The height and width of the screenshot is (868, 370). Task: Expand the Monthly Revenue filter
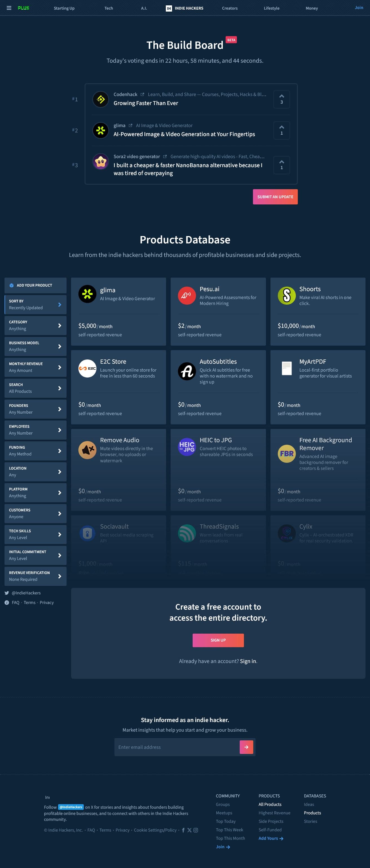[35, 367]
